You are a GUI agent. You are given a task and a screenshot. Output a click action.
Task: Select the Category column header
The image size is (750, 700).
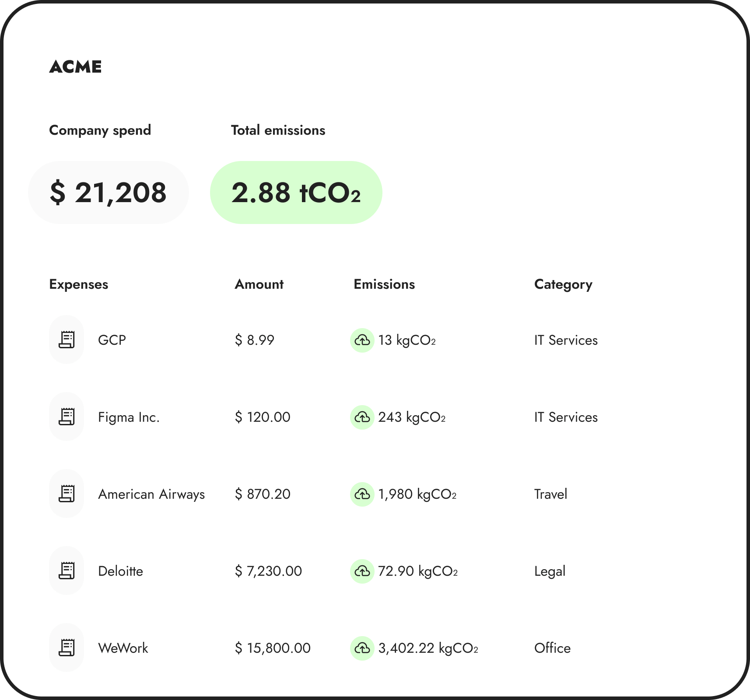pyautogui.click(x=563, y=284)
